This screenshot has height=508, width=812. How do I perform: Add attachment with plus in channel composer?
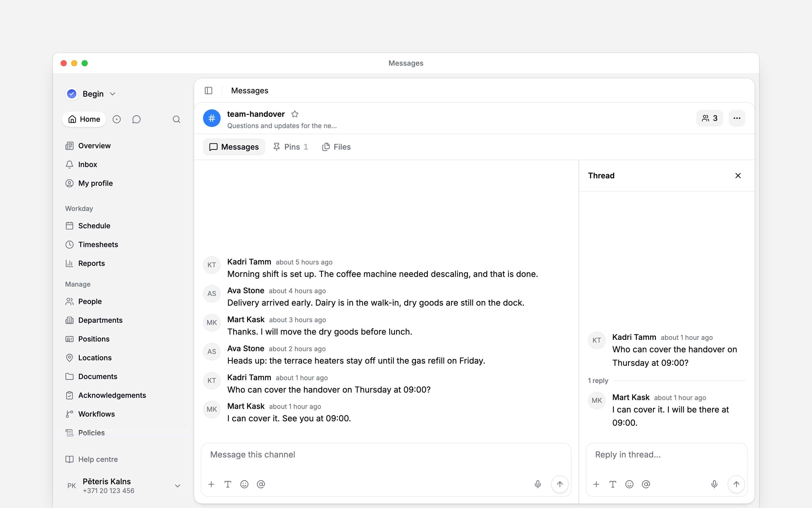coord(211,484)
